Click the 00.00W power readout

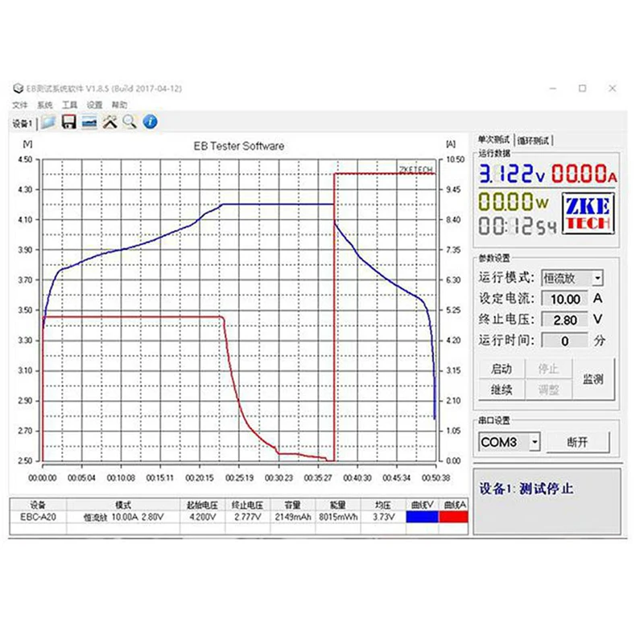(x=514, y=202)
